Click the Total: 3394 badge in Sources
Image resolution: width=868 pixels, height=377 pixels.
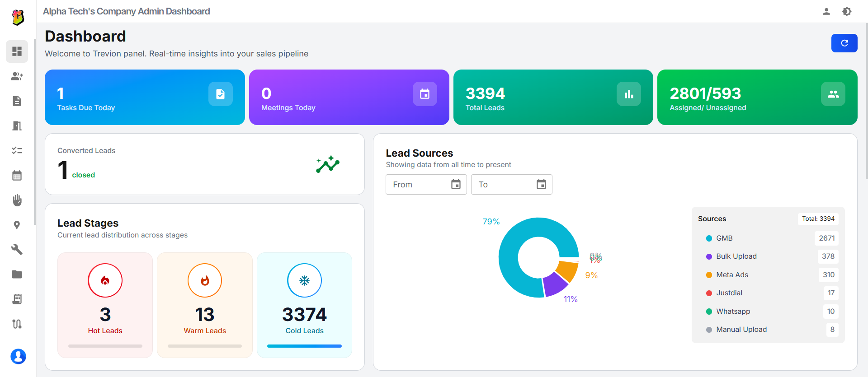point(818,219)
